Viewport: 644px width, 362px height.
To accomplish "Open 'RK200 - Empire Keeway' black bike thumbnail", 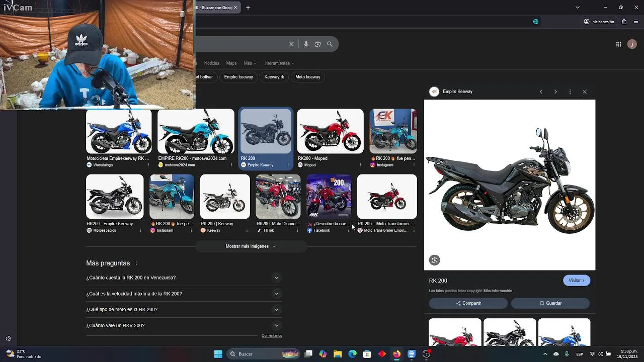I will (x=115, y=197).
